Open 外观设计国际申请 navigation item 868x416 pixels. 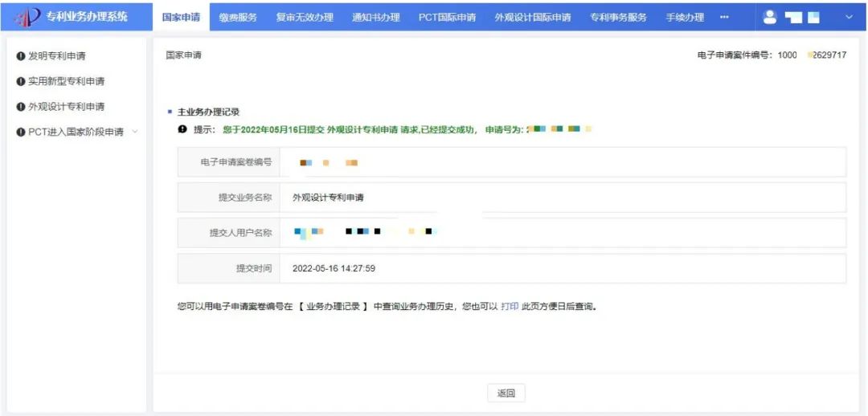click(533, 18)
